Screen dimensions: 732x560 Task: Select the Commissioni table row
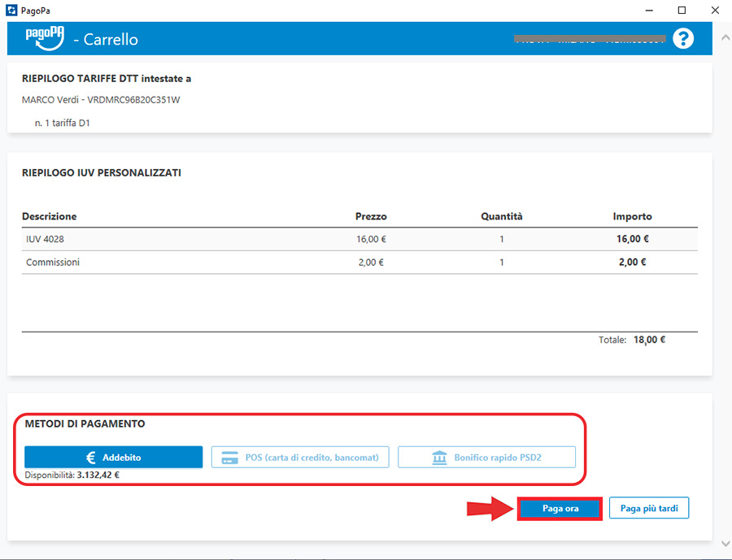[359, 263]
